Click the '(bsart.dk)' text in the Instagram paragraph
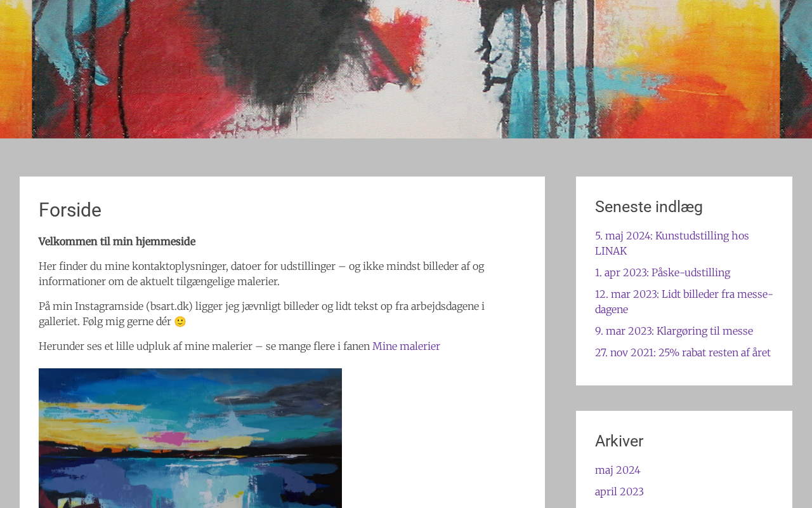Image resolution: width=812 pixels, height=508 pixels. coord(169,306)
